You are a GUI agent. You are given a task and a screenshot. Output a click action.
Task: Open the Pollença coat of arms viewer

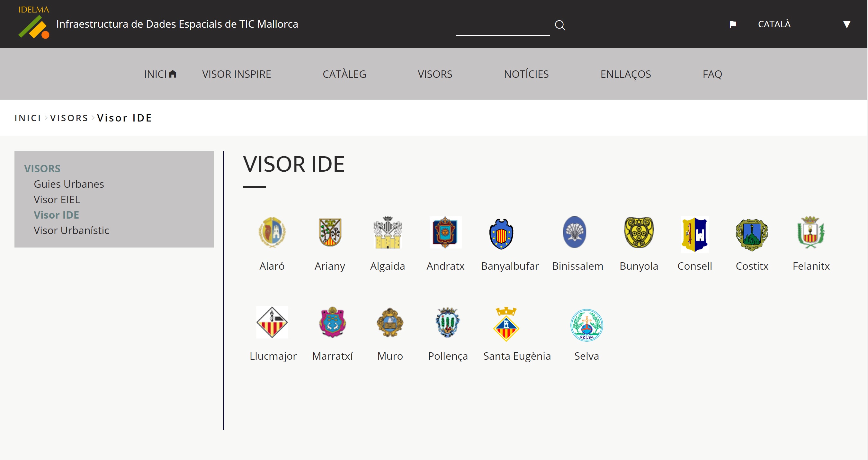[447, 322]
